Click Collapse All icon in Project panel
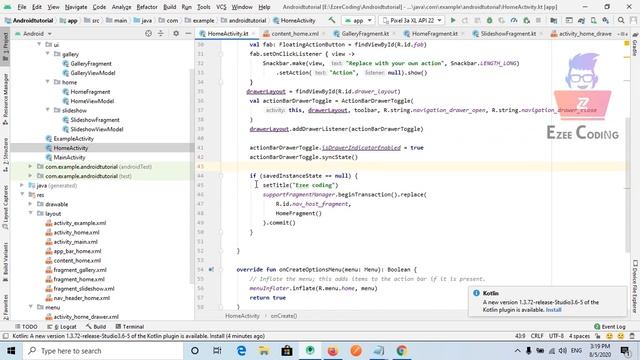Viewport: 640px width, 360px height. [160, 33]
